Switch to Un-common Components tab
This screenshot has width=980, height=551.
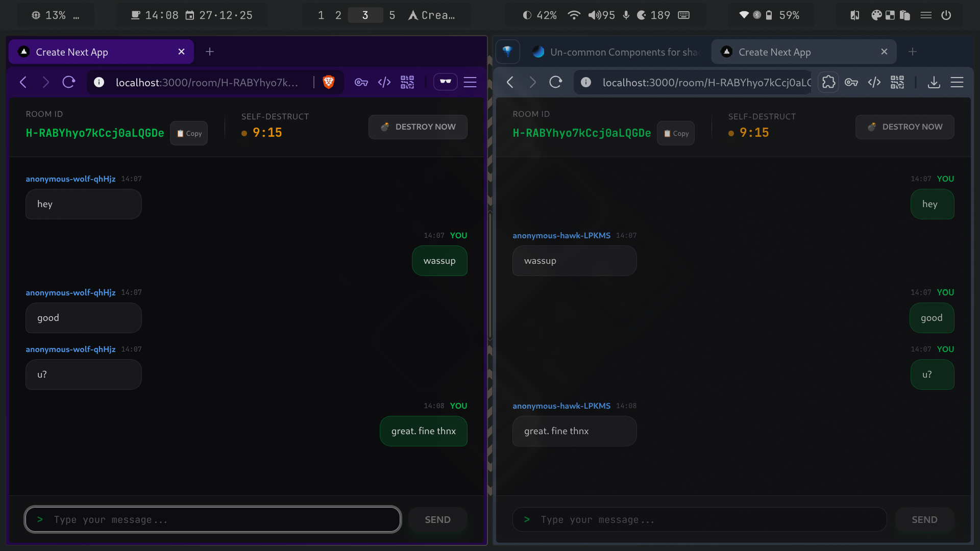pyautogui.click(x=617, y=52)
